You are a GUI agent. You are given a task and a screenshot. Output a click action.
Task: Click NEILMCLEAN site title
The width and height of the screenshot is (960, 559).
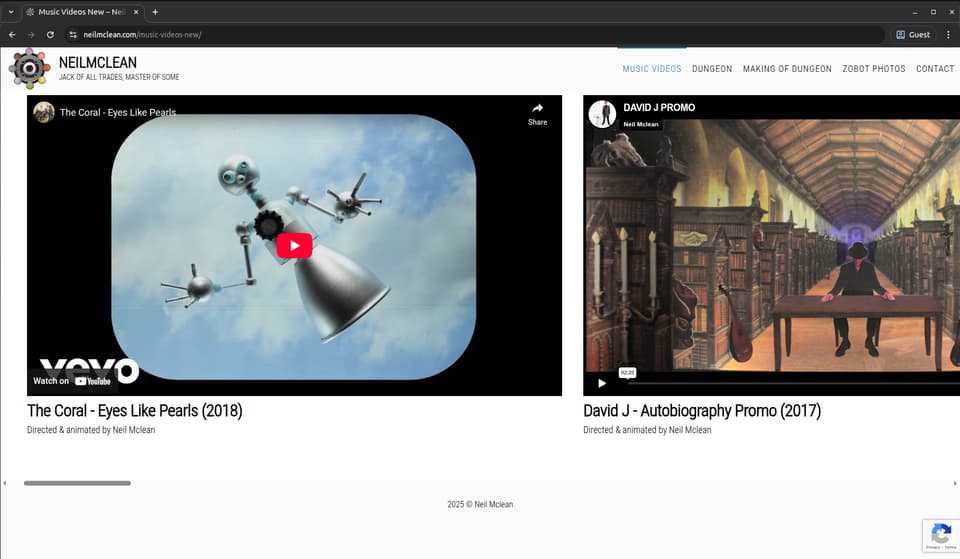(x=98, y=62)
